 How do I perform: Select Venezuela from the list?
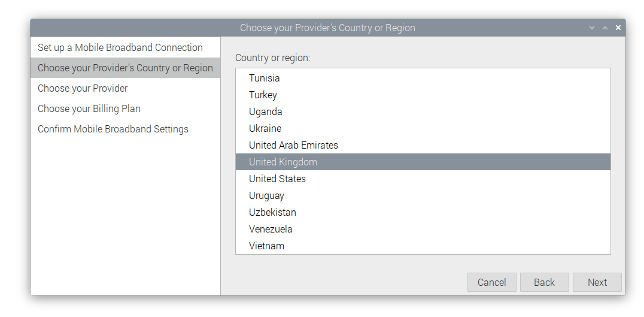pyautogui.click(x=271, y=229)
